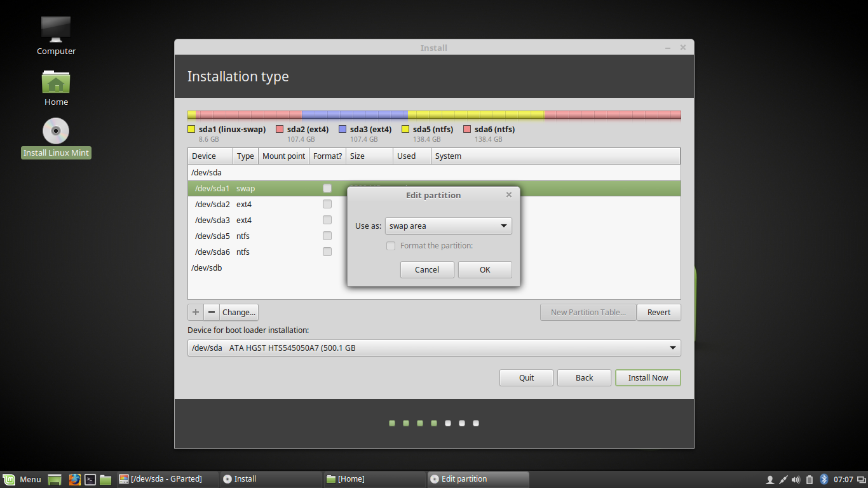This screenshot has width=868, height=488.
Task: Open the network tray icon
Action: pyautogui.click(x=783, y=479)
